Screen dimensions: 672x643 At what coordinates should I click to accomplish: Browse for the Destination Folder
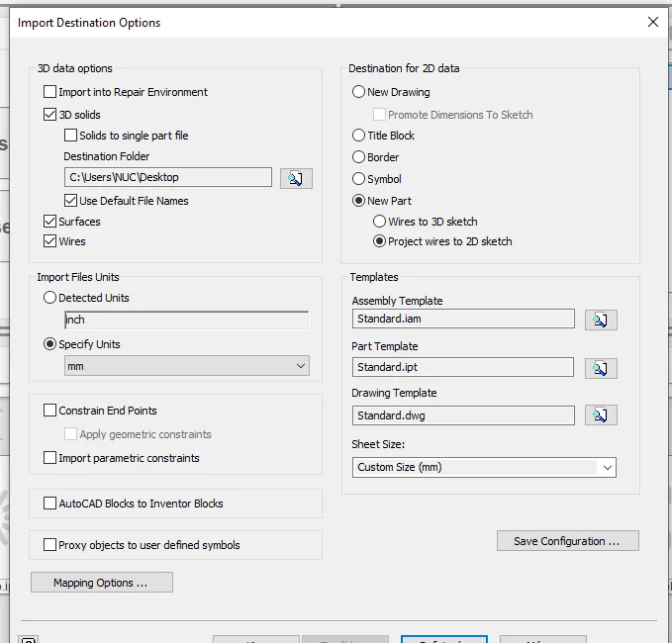(x=296, y=178)
